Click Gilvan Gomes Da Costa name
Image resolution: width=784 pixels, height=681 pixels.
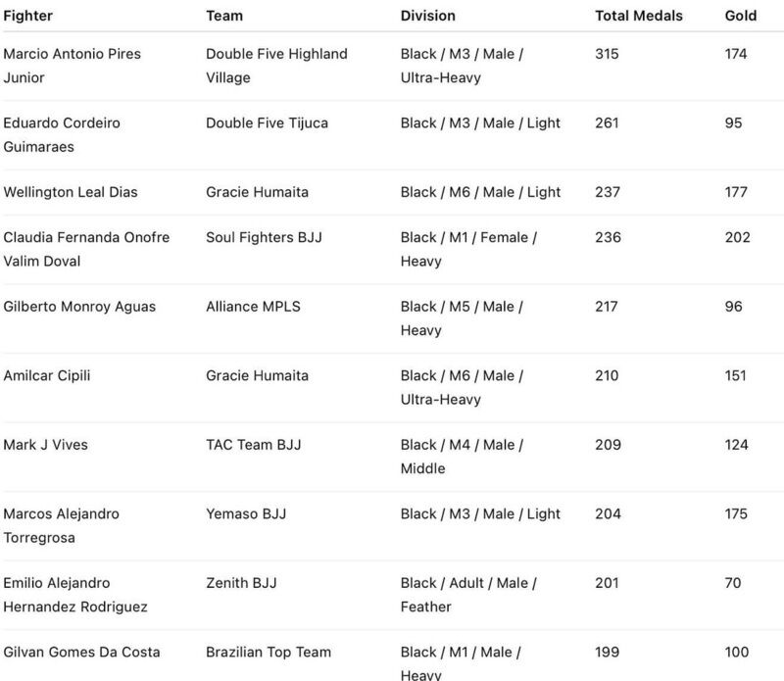[x=81, y=652]
